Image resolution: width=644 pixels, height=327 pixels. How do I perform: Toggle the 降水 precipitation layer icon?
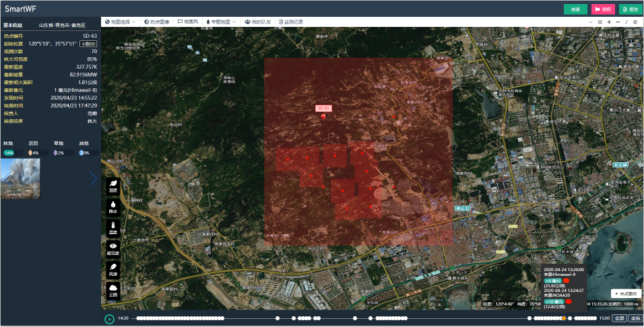[113, 207]
